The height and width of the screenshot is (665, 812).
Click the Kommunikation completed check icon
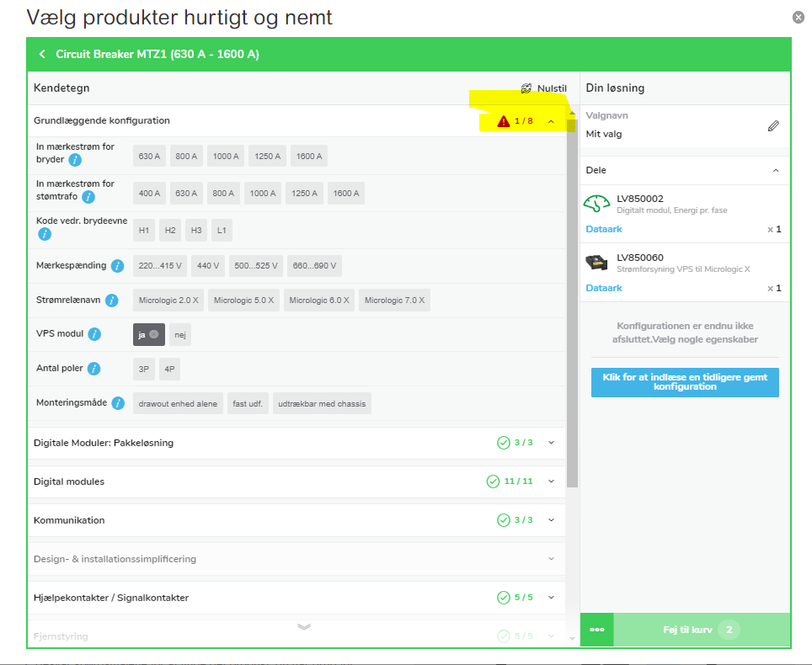(504, 520)
